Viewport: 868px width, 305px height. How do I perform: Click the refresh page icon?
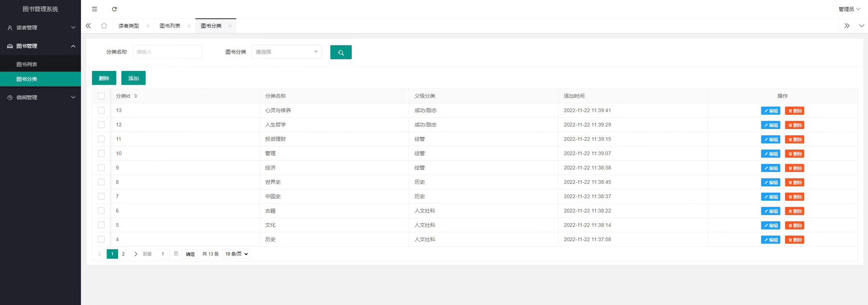(x=114, y=9)
